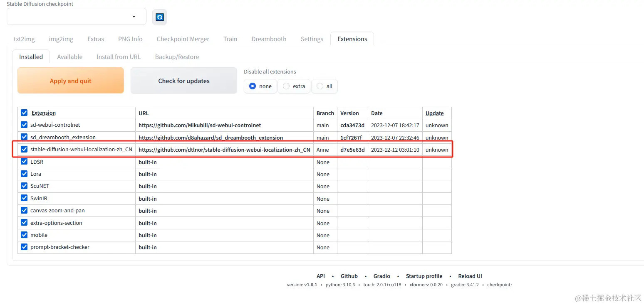Click version hash 1cf7267f
This screenshot has height=305, width=644.
351,138
